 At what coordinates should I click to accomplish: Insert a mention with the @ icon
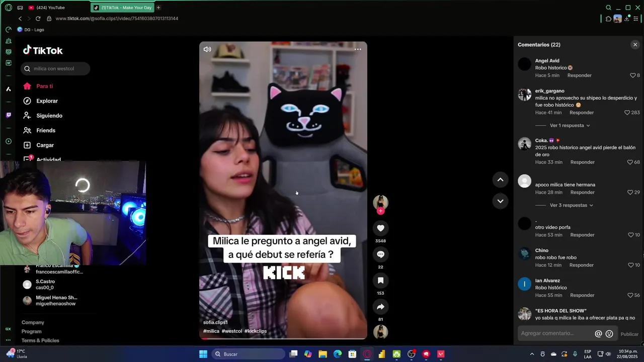(598, 334)
